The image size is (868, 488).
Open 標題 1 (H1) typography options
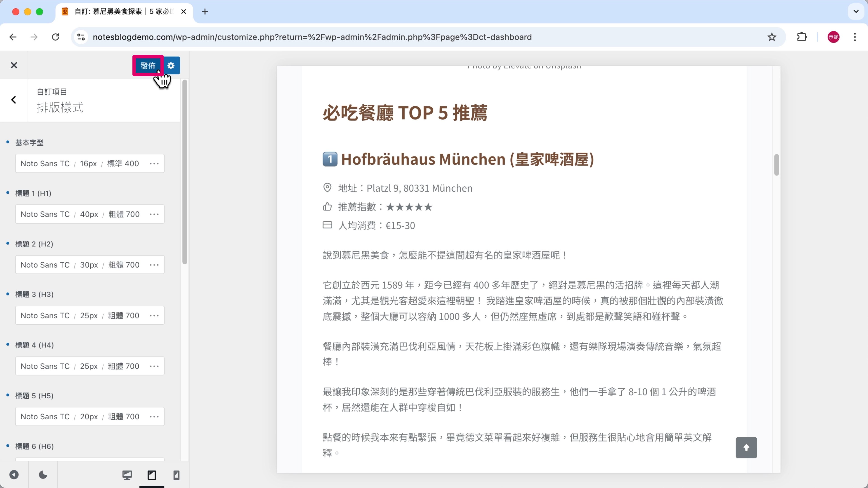point(154,214)
